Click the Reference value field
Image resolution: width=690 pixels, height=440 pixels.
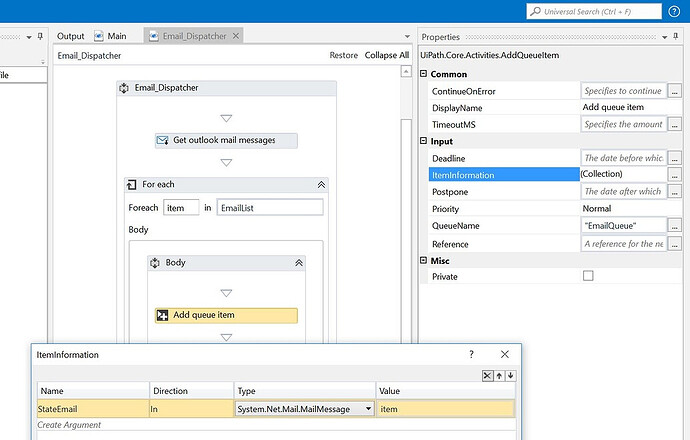pos(623,243)
